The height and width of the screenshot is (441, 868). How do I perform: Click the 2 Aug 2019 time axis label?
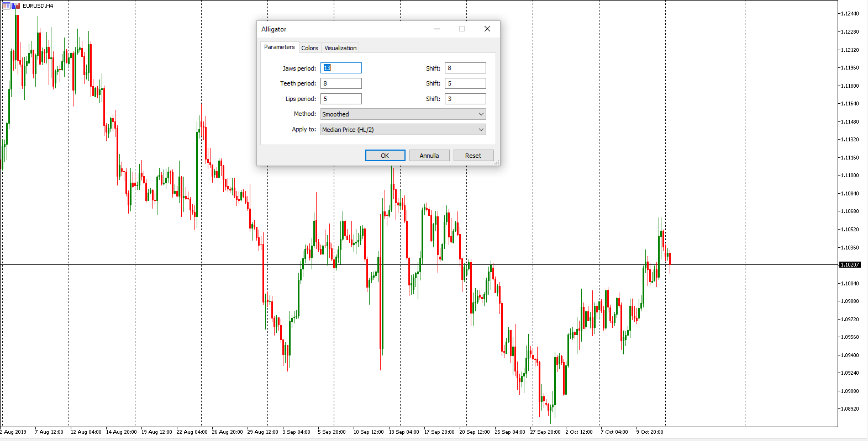[13, 432]
